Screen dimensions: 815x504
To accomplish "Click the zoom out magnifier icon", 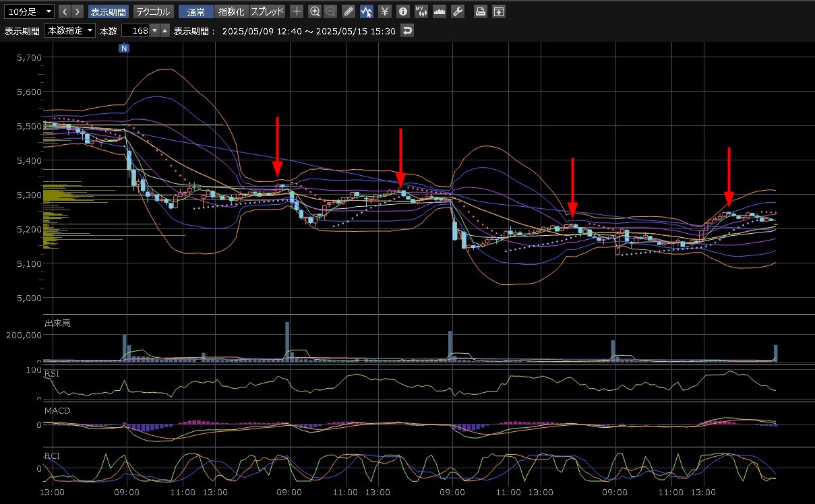I will (330, 11).
